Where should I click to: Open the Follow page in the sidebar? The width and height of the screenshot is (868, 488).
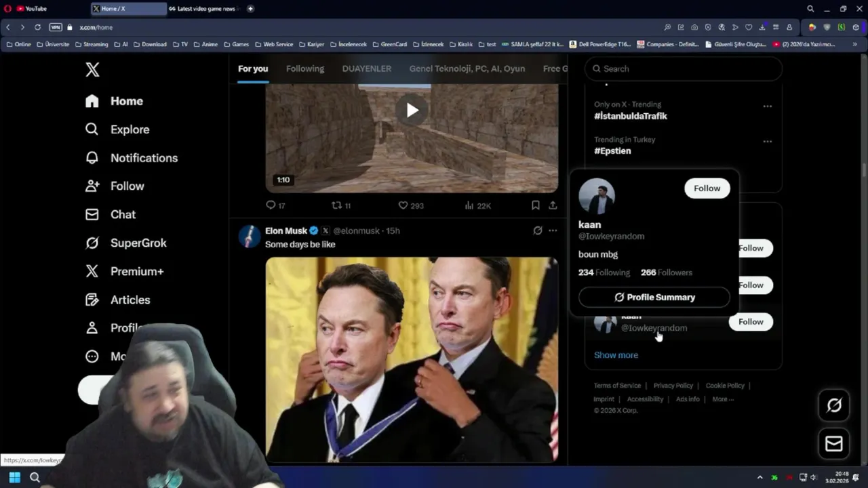click(x=114, y=186)
